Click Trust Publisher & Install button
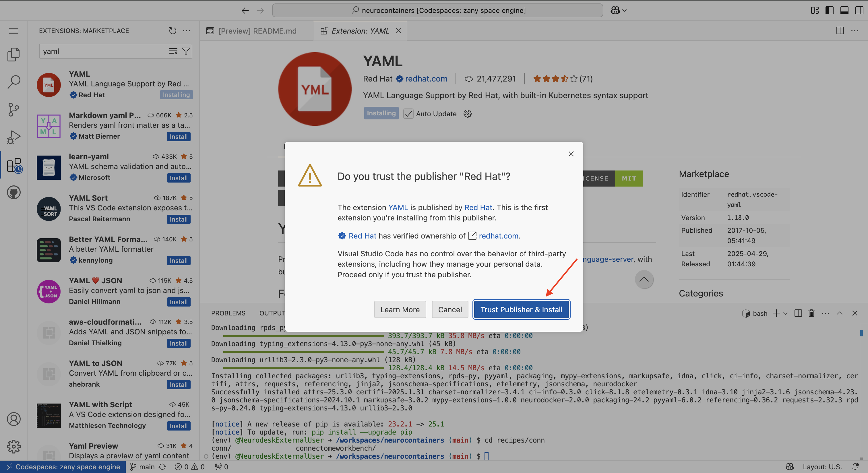Viewport: 868px width, 473px height. (521, 310)
